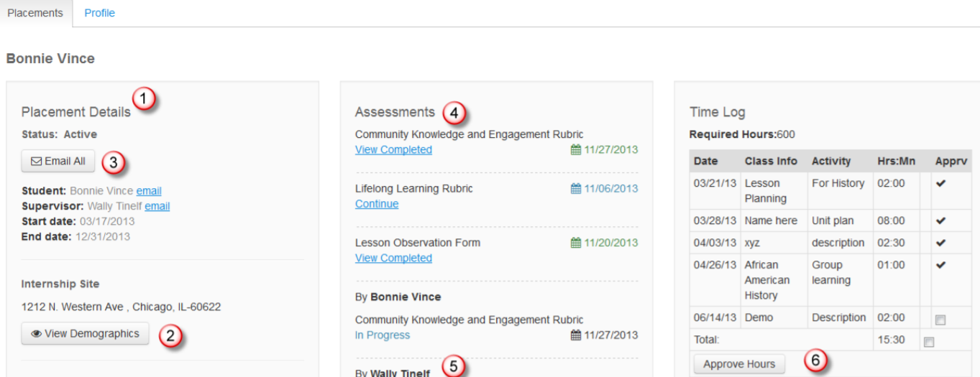Open View Completed for Lesson Observation Form
The image size is (980, 377).
click(393, 259)
